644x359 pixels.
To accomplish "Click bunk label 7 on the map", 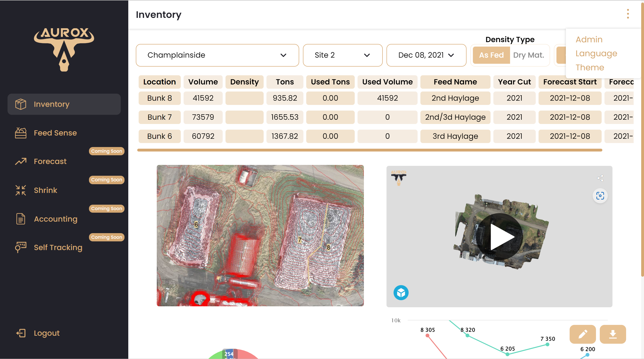I will tap(300, 240).
